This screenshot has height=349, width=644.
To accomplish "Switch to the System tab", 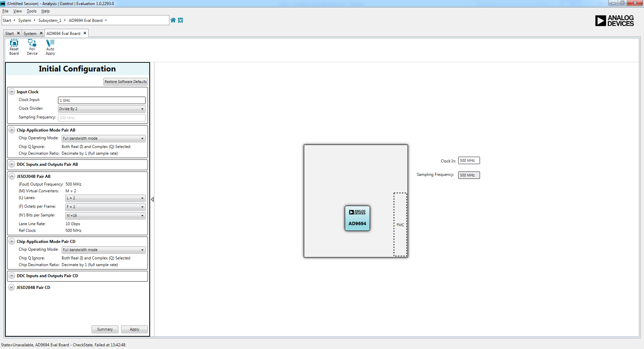I will [30, 34].
